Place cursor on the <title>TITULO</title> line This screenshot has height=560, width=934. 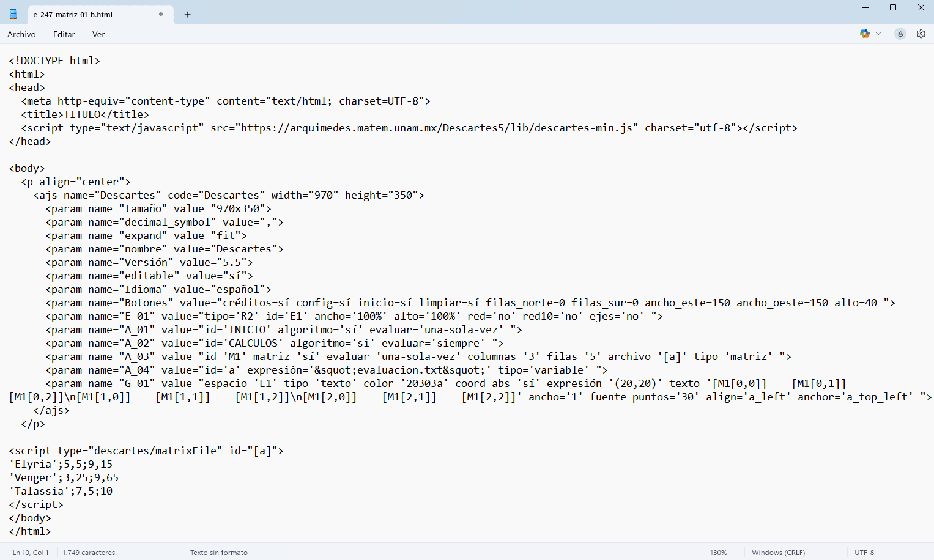85,114
